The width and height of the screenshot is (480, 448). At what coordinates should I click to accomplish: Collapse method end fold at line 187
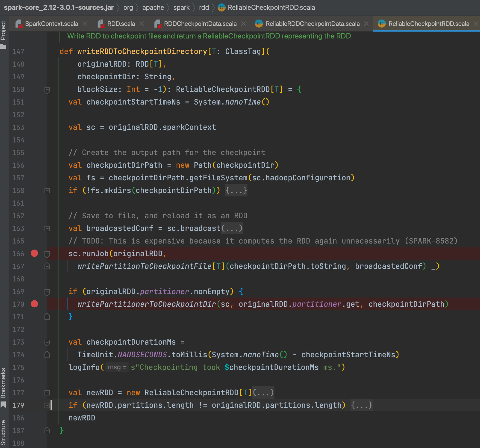47,430
